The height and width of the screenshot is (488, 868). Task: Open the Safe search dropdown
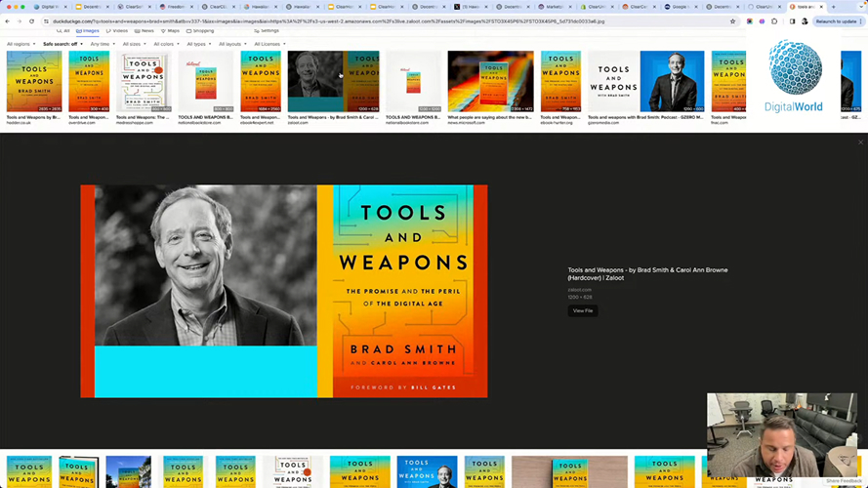tap(62, 44)
